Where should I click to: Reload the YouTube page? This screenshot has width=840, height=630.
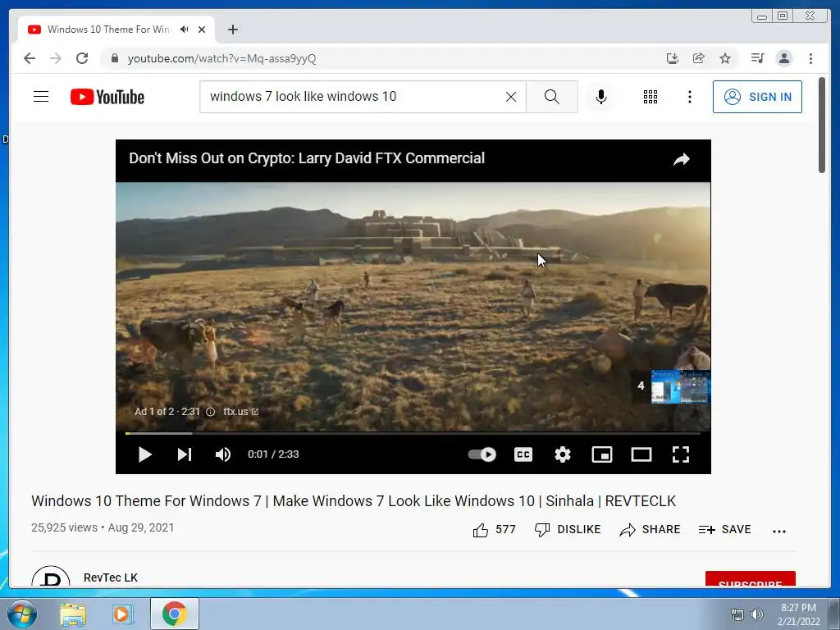pos(82,58)
